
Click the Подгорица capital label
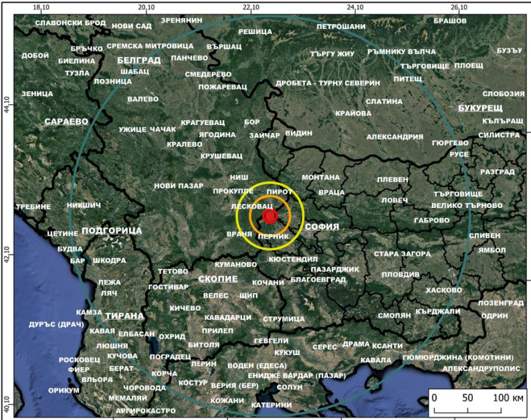[x=112, y=231]
